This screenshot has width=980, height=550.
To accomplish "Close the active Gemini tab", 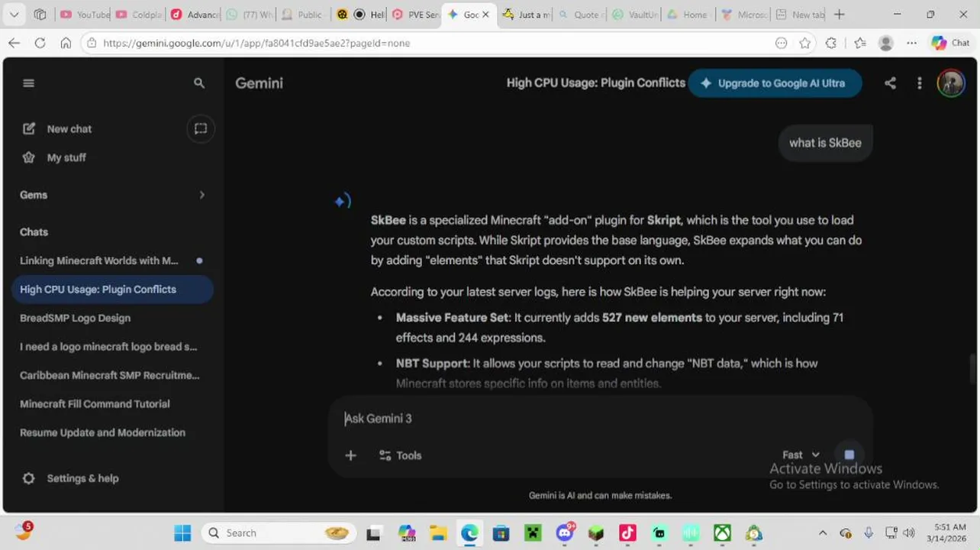I will 485,15.
